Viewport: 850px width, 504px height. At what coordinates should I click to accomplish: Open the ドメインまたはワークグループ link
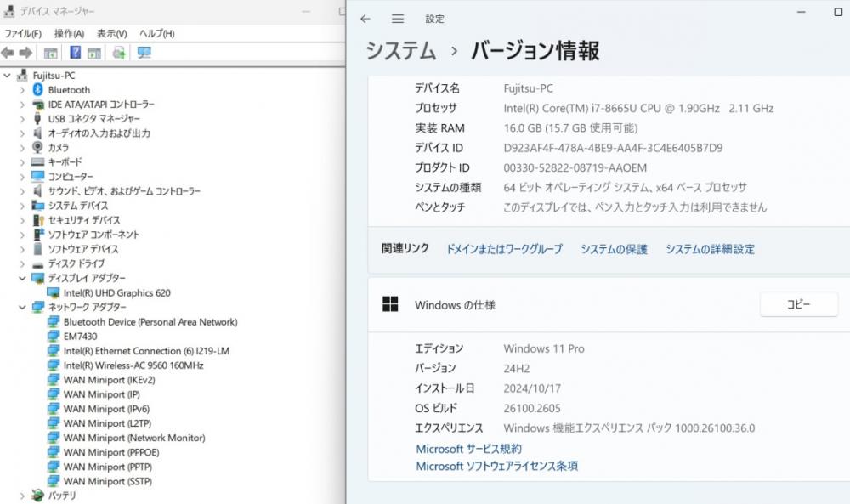pos(504,249)
